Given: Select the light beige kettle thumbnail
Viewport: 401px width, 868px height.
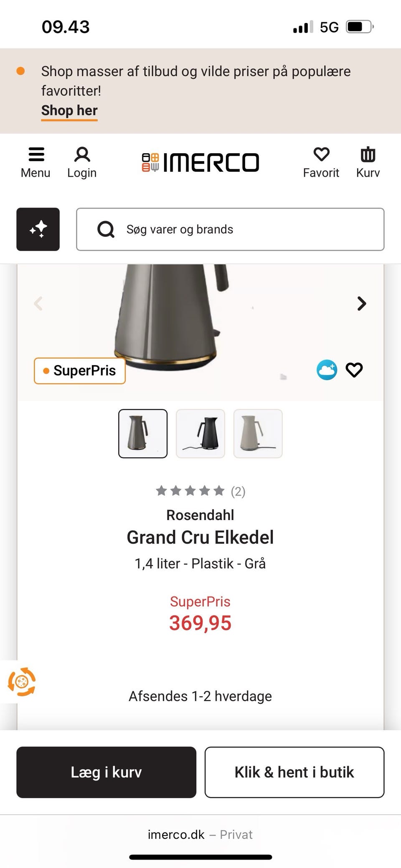Looking at the screenshot, I should point(258,434).
